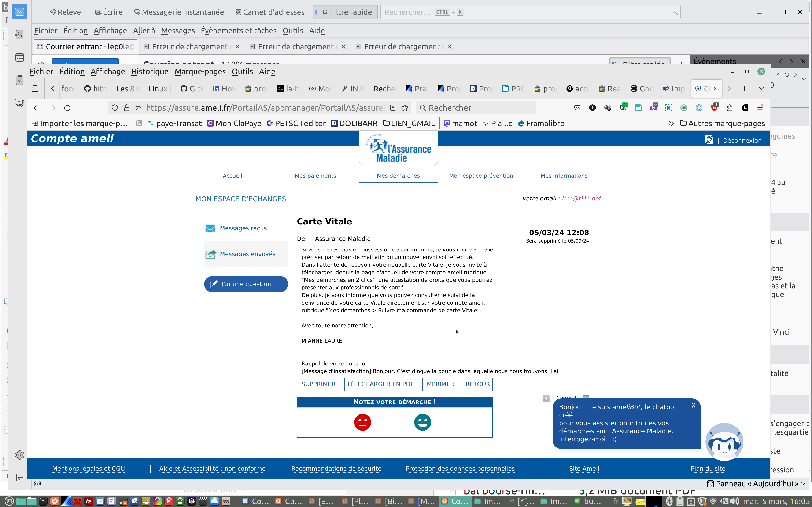Switch to Mes paiements tab
Image resolution: width=812 pixels, height=507 pixels.
[315, 176]
